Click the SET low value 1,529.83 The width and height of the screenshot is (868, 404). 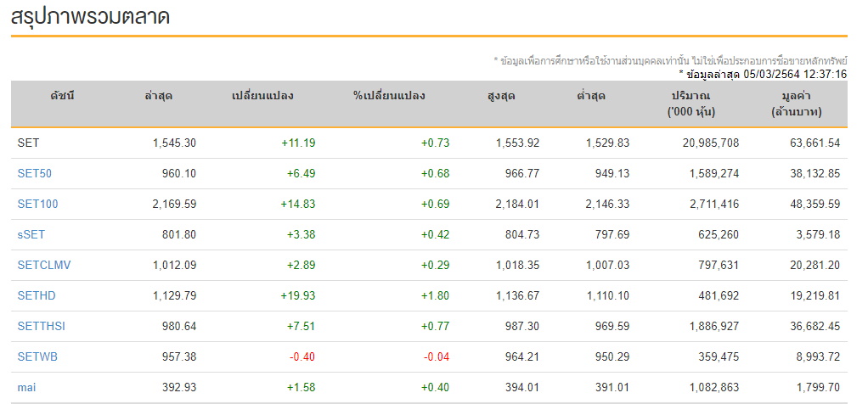[x=608, y=143]
